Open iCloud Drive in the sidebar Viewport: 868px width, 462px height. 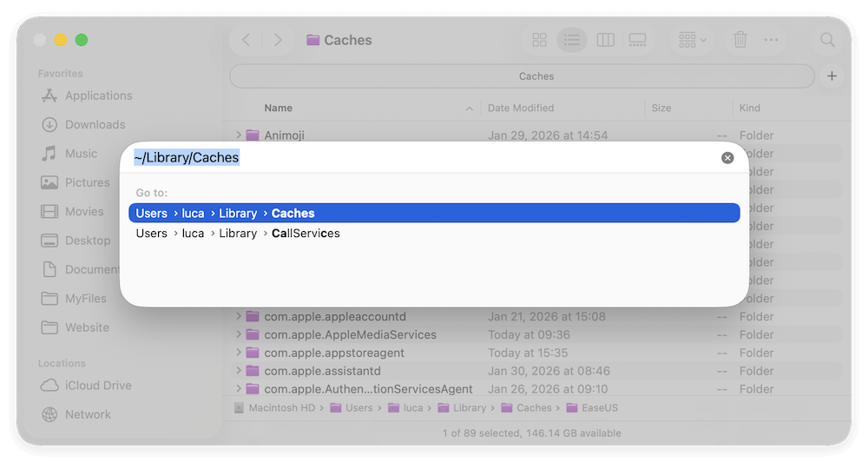(86, 386)
